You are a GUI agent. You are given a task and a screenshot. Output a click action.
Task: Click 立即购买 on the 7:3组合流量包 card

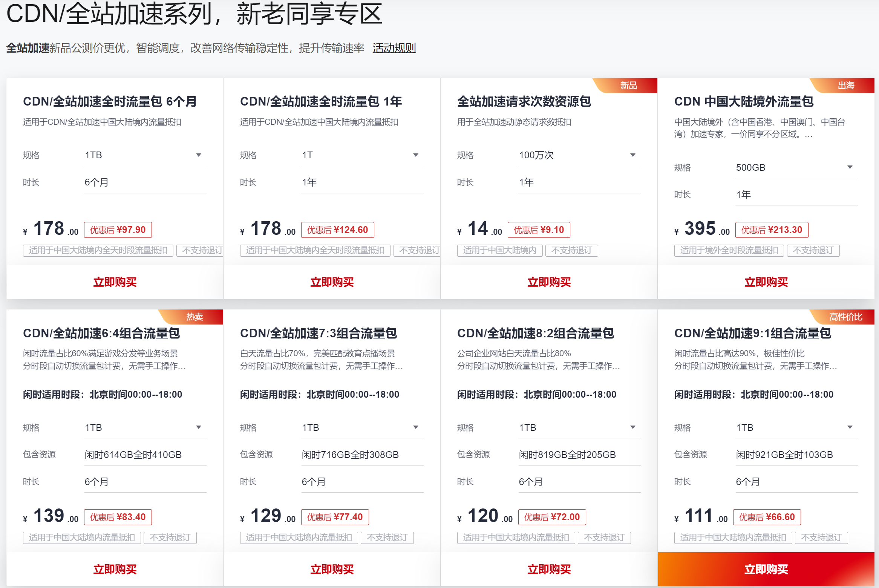[x=332, y=569]
